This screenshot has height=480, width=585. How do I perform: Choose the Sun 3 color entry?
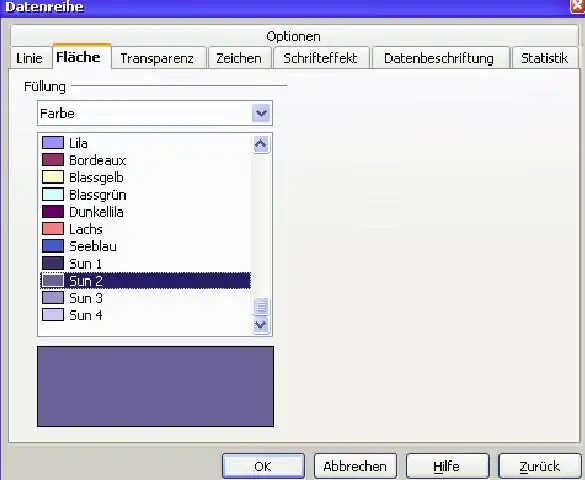146,298
